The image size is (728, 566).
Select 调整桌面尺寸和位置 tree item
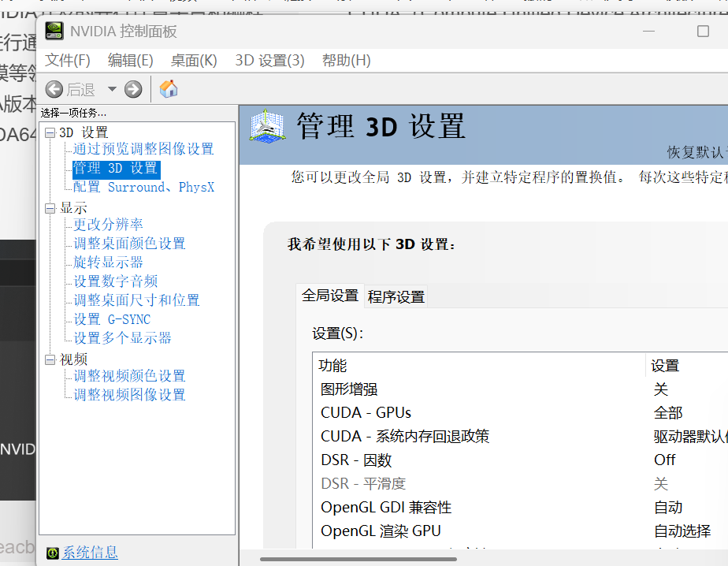[136, 300]
